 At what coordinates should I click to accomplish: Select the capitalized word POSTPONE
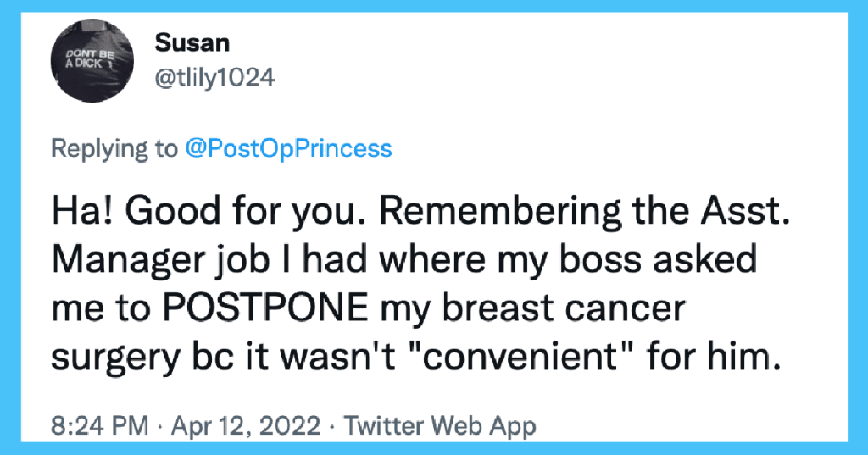click(265, 308)
